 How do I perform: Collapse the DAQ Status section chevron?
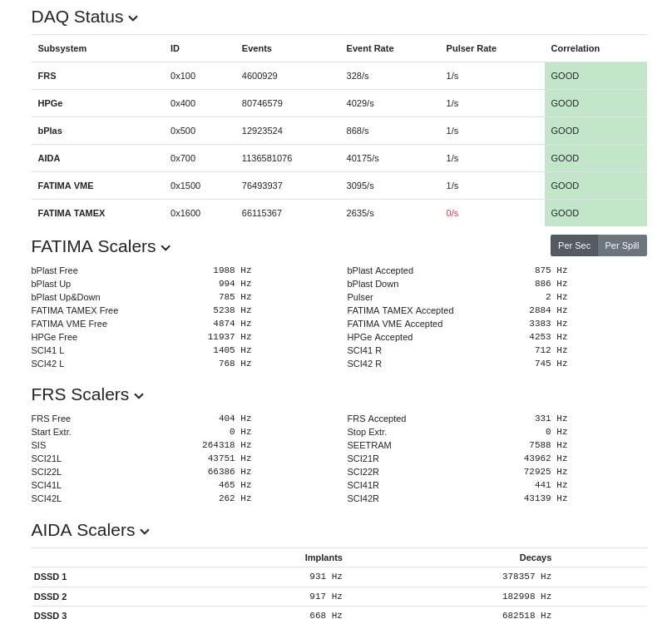pyautogui.click(x=133, y=18)
